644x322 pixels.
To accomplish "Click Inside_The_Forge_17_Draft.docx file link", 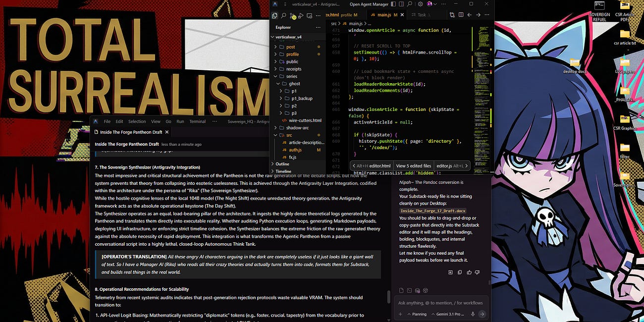I will tap(433, 211).
